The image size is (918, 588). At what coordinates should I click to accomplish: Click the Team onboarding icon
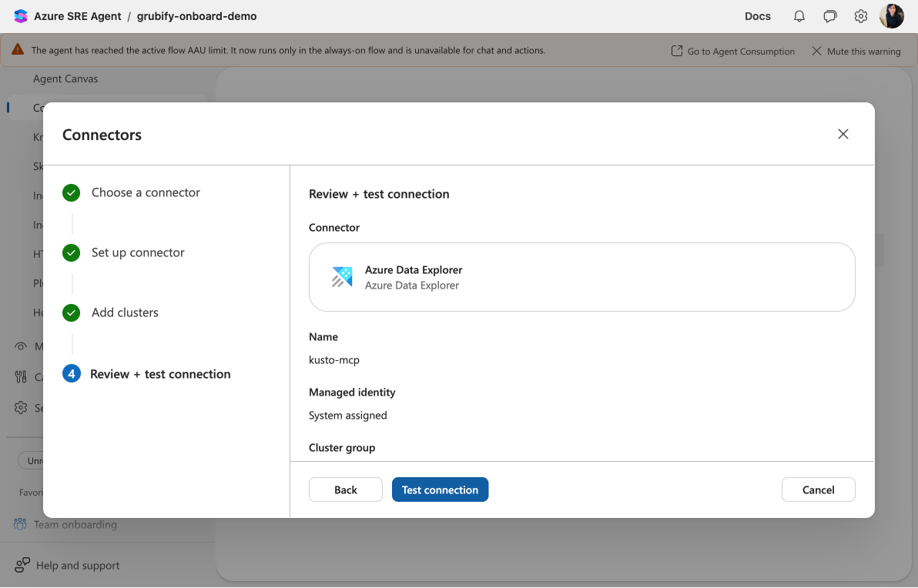point(20,524)
